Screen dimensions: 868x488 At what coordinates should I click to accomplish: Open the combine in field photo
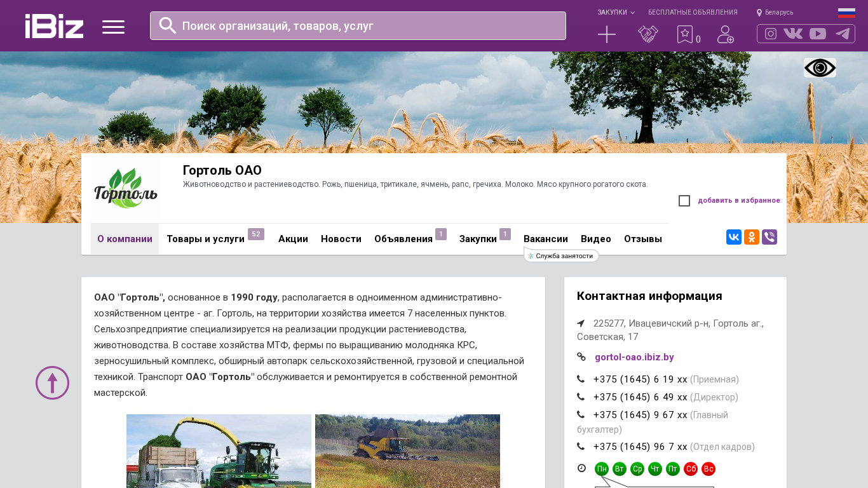tap(407, 451)
